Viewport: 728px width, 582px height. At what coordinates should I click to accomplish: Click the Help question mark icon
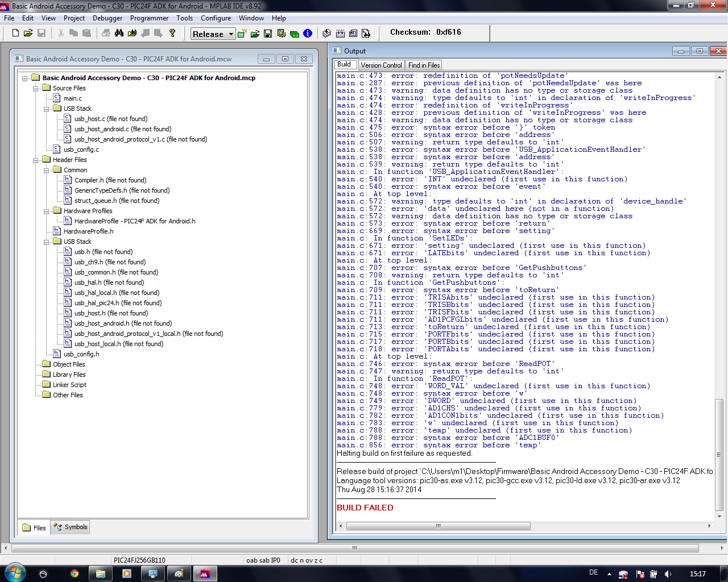click(x=172, y=34)
